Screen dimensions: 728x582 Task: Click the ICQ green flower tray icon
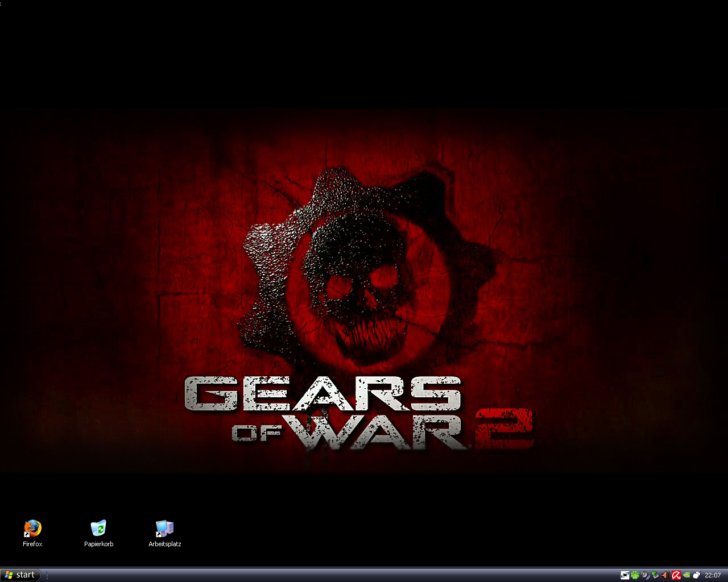[635, 575]
